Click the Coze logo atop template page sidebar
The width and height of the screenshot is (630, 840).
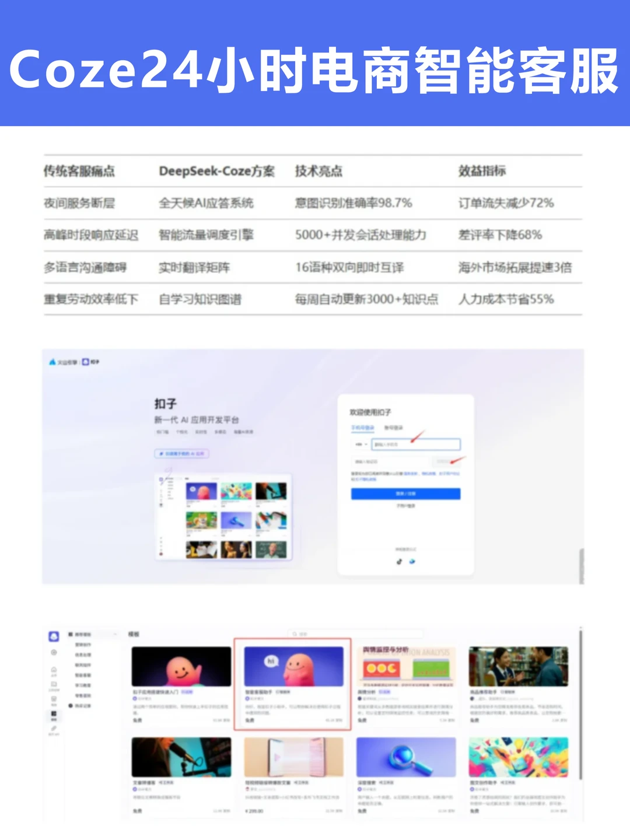[x=54, y=636]
